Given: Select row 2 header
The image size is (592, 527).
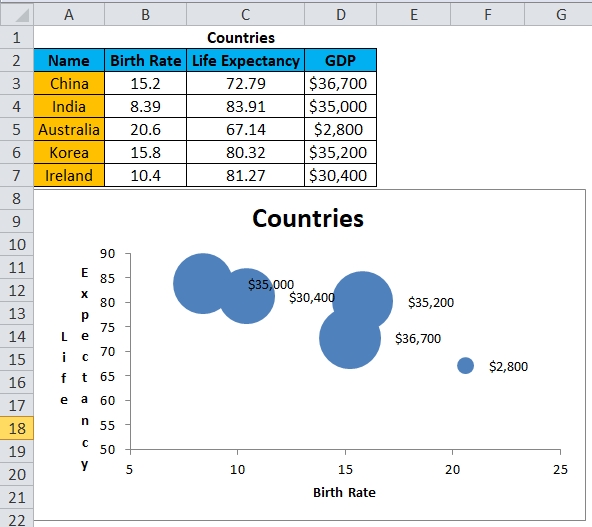Looking at the screenshot, I should point(17,60).
